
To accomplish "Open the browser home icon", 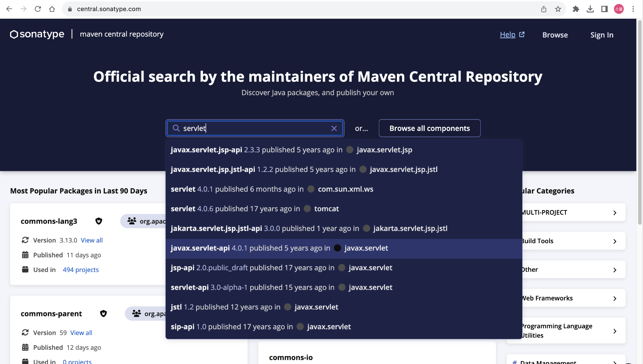I will [x=52, y=9].
